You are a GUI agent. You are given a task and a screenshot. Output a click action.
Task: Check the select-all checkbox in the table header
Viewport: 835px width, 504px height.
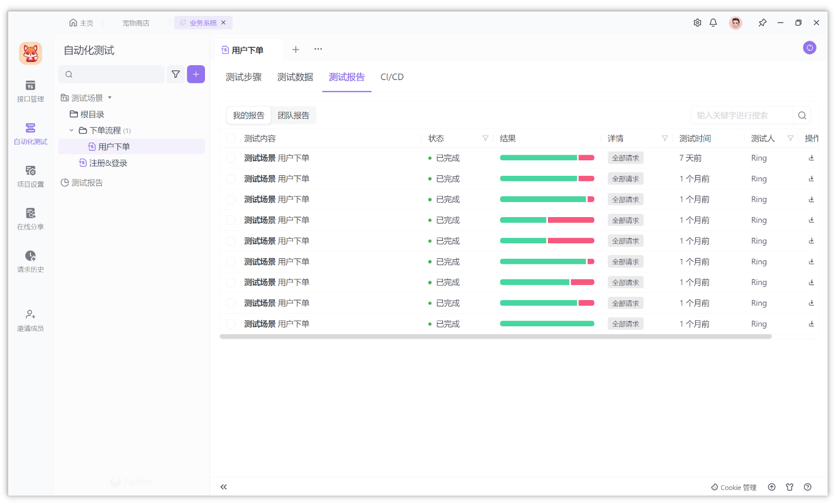pos(230,138)
